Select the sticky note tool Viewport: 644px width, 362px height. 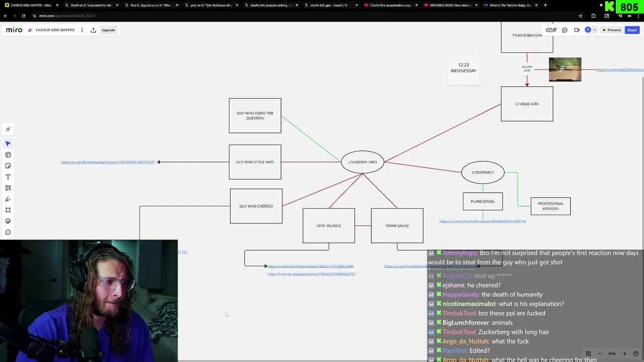coord(8,166)
